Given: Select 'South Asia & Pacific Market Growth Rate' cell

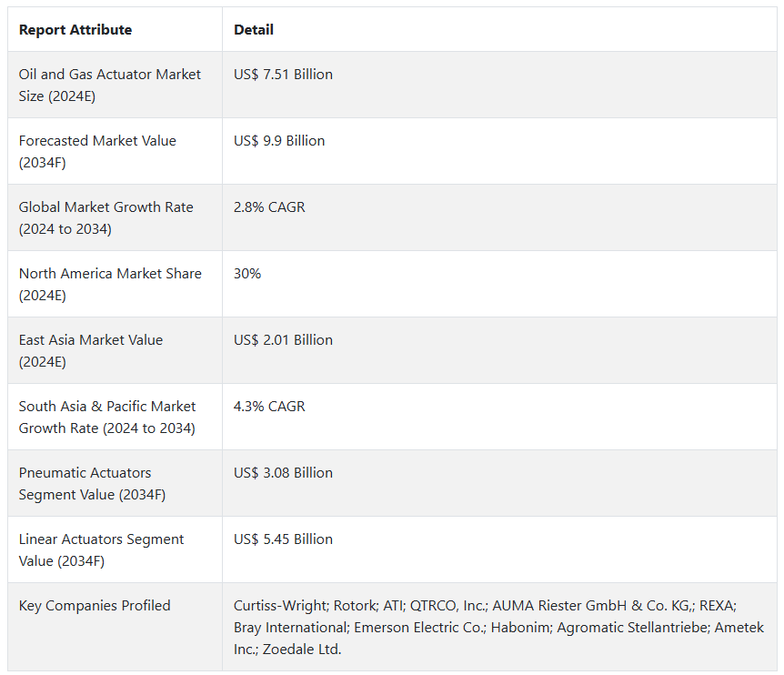Looking at the screenshot, I should point(107,417).
